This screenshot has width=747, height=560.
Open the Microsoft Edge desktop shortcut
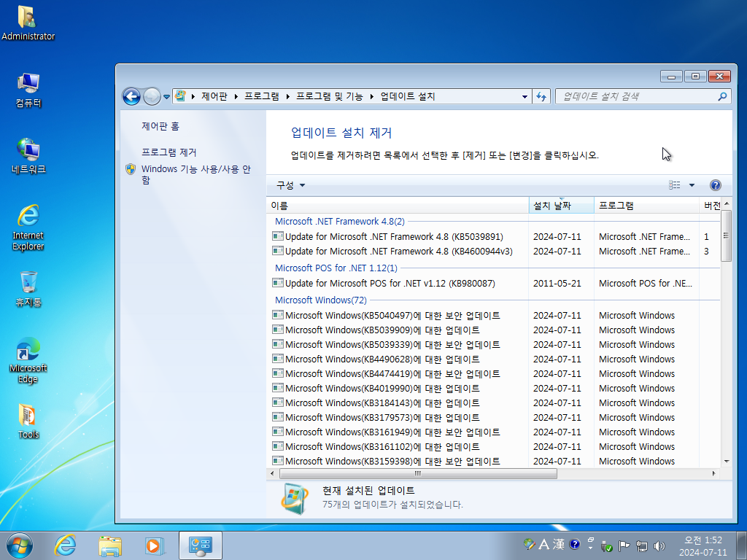click(28, 362)
